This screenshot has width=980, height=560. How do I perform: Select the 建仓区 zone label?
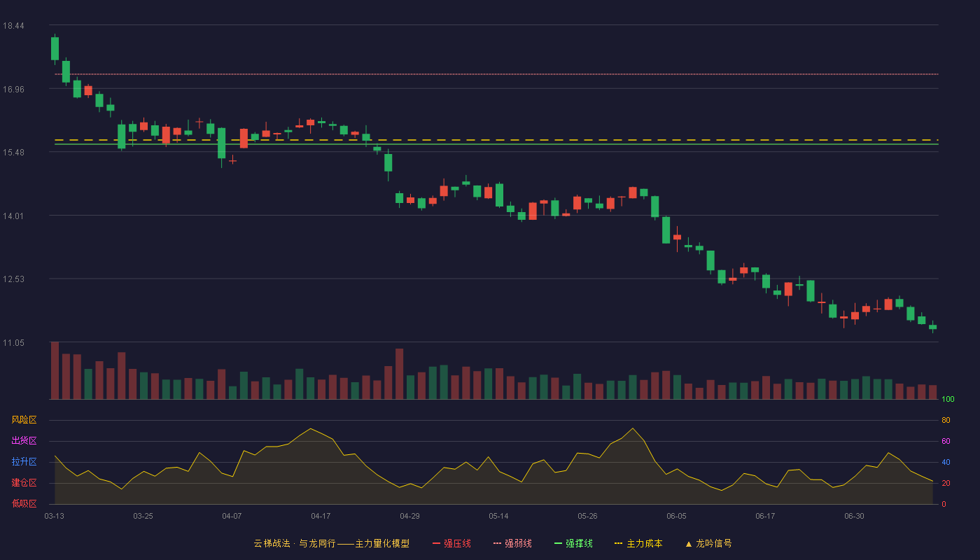(x=24, y=483)
